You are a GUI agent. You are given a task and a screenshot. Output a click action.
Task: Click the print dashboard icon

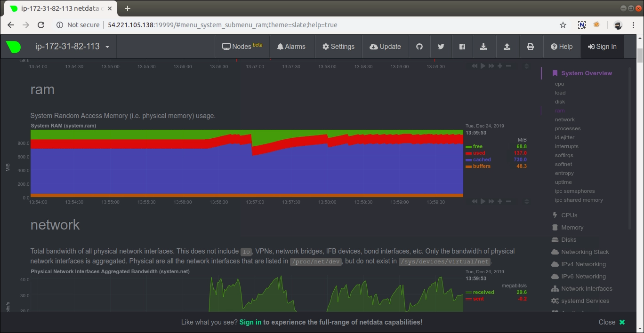pyautogui.click(x=531, y=47)
